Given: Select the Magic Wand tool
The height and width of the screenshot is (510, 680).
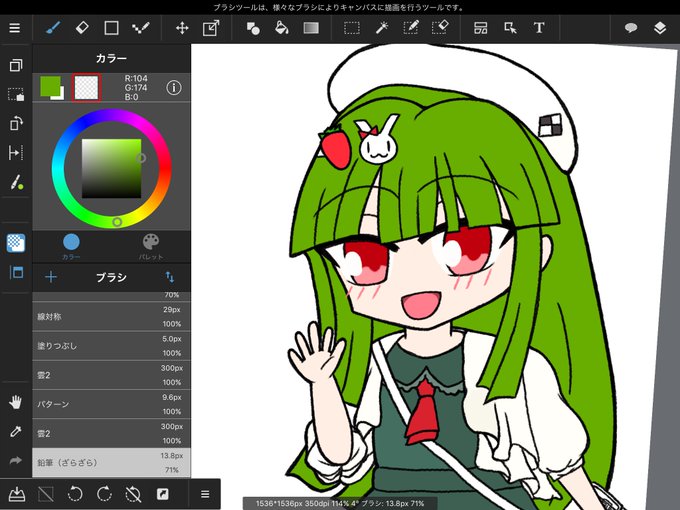Looking at the screenshot, I should (x=382, y=28).
